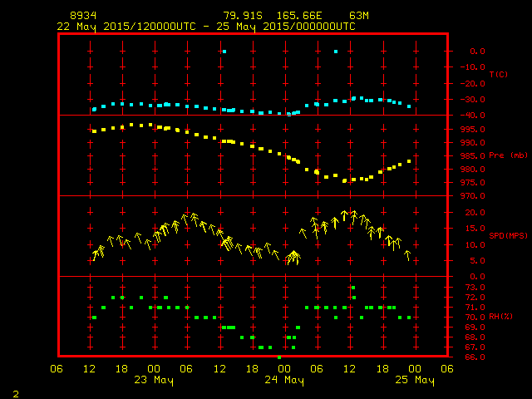Click the 20.0 wind speed tick label
This screenshot has height=399, width=532.
(x=475, y=213)
